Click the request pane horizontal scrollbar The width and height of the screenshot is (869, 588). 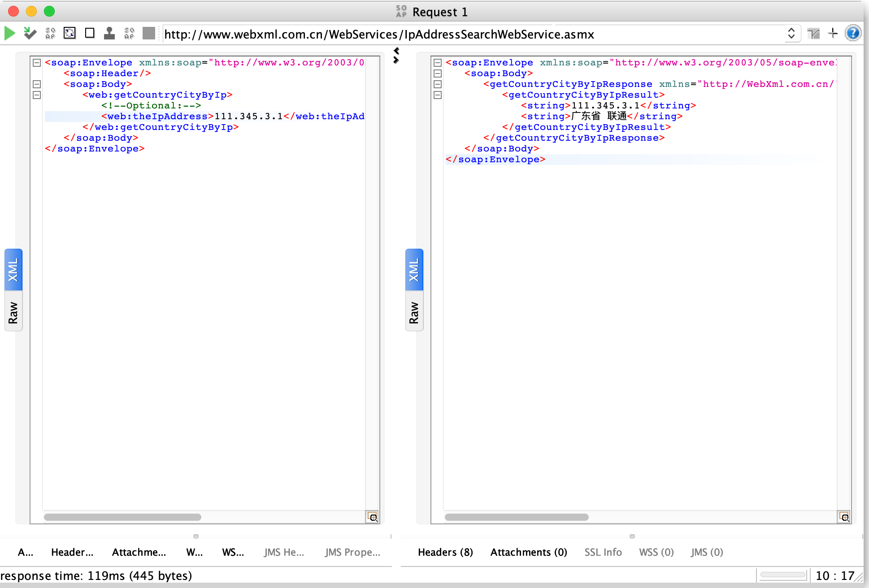coord(122,517)
